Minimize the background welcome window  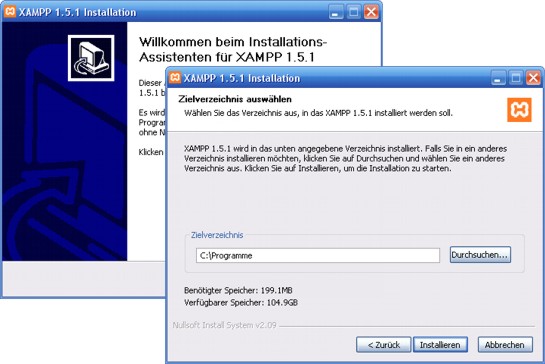[336, 12]
